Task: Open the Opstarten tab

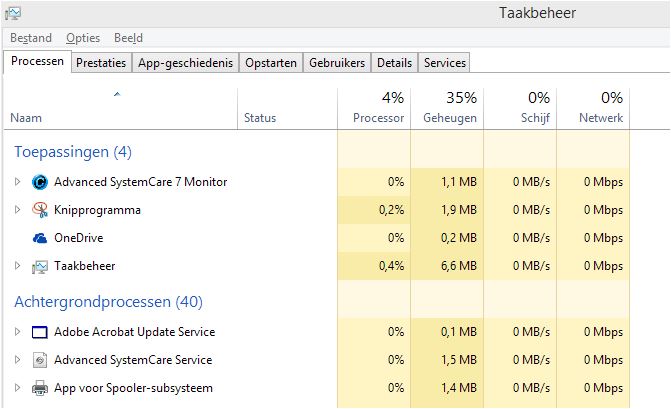Action: click(271, 63)
